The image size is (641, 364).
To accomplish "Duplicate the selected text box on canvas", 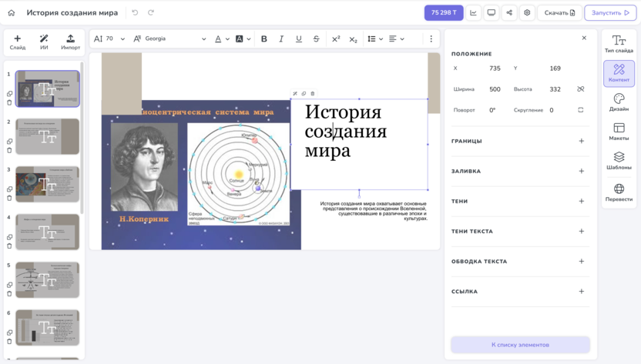I will 304,94.
